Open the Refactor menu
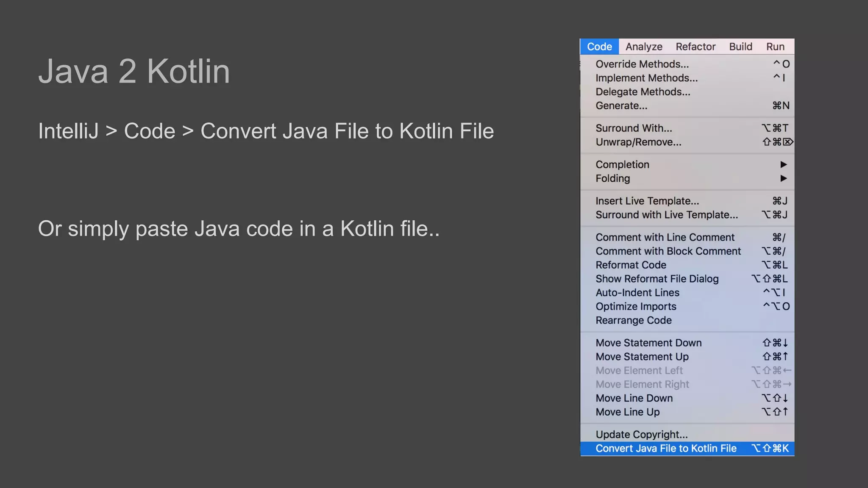868x488 pixels. coord(696,47)
